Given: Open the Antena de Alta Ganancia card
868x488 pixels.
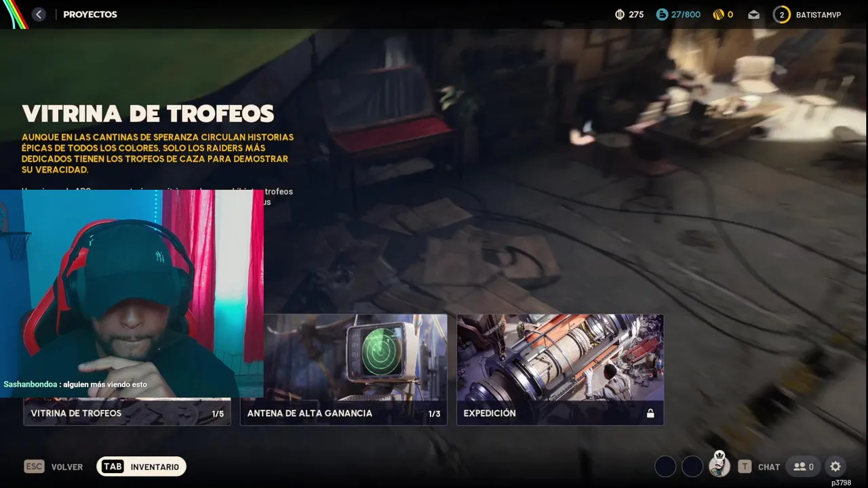Looking at the screenshot, I should (x=343, y=369).
